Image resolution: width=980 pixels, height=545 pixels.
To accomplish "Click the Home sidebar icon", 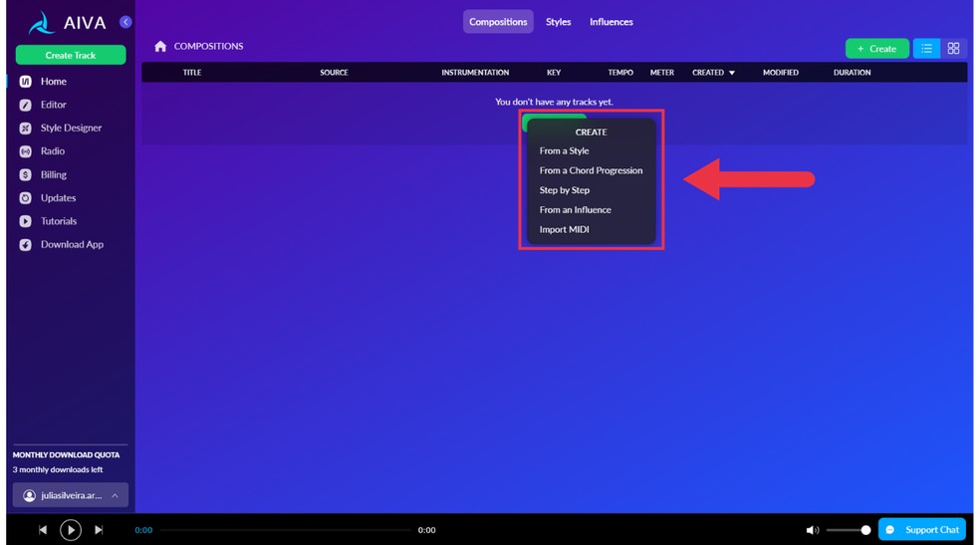I will 25,82.
